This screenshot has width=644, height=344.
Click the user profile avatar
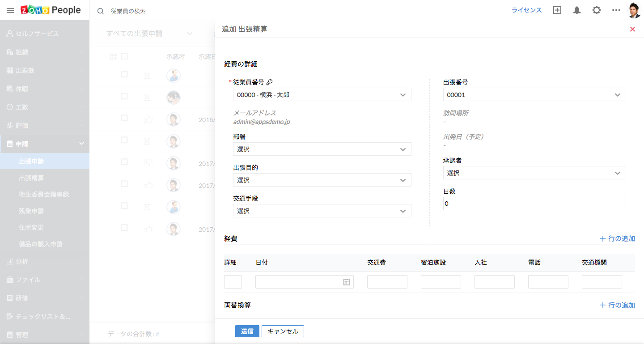pyautogui.click(x=634, y=10)
